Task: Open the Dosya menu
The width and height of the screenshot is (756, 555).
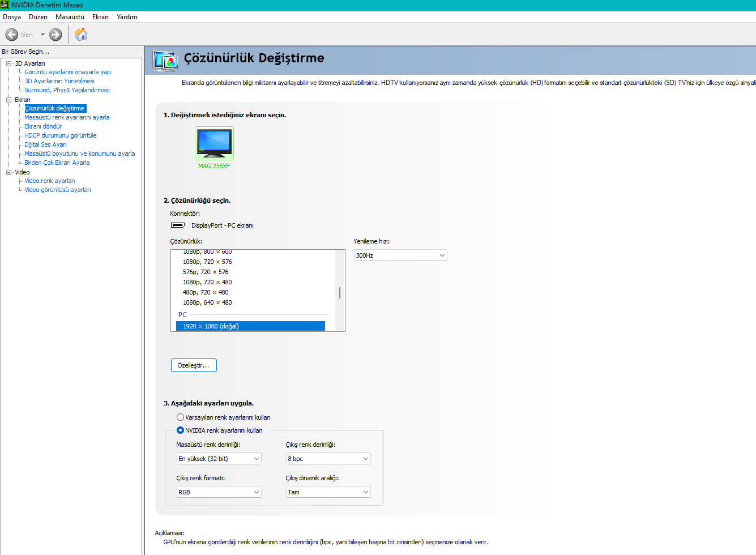Action: tap(12, 17)
